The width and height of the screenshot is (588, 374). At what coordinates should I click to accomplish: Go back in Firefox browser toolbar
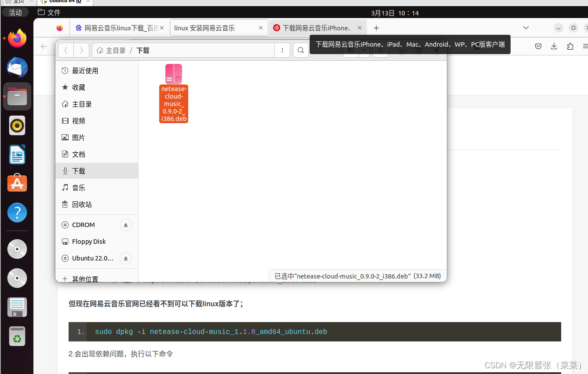(x=44, y=46)
